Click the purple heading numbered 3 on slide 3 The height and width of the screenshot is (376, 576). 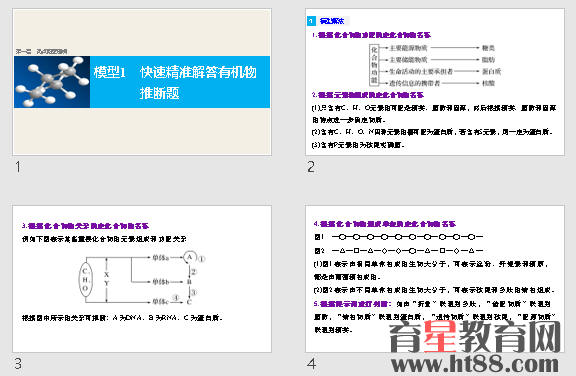pyautogui.click(x=85, y=226)
